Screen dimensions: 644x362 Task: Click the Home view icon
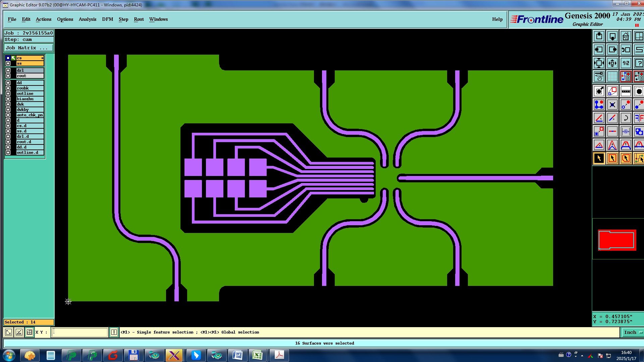[626, 36]
